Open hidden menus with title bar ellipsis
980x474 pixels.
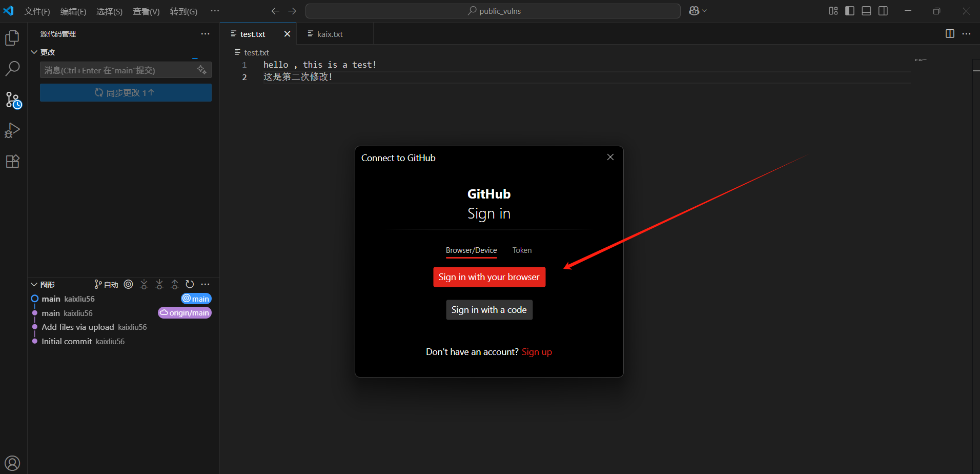coord(215,11)
